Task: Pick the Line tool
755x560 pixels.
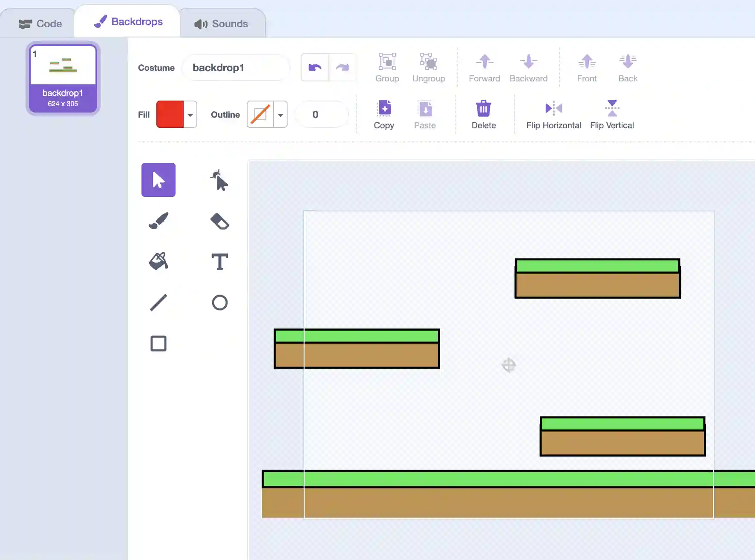Action: pyautogui.click(x=158, y=303)
